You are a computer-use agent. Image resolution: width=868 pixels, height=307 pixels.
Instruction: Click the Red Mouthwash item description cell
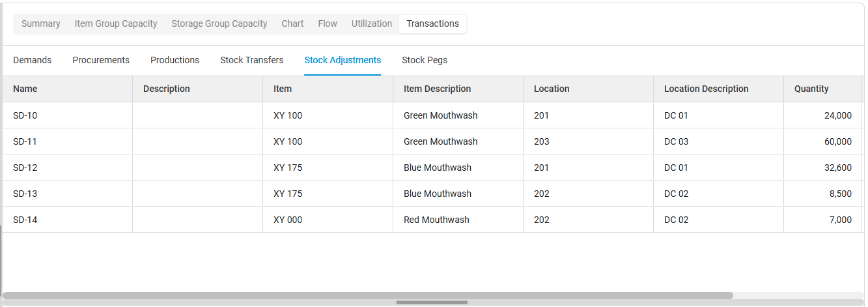436,220
